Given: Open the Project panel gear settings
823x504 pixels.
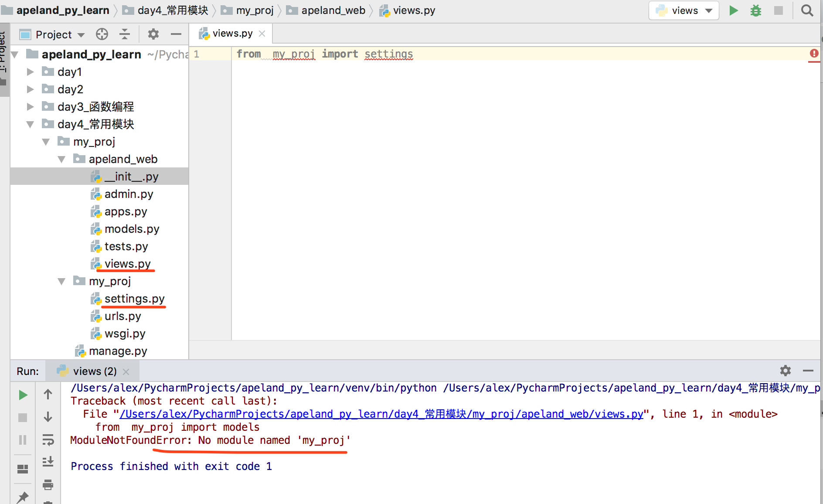Looking at the screenshot, I should pyautogui.click(x=153, y=34).
